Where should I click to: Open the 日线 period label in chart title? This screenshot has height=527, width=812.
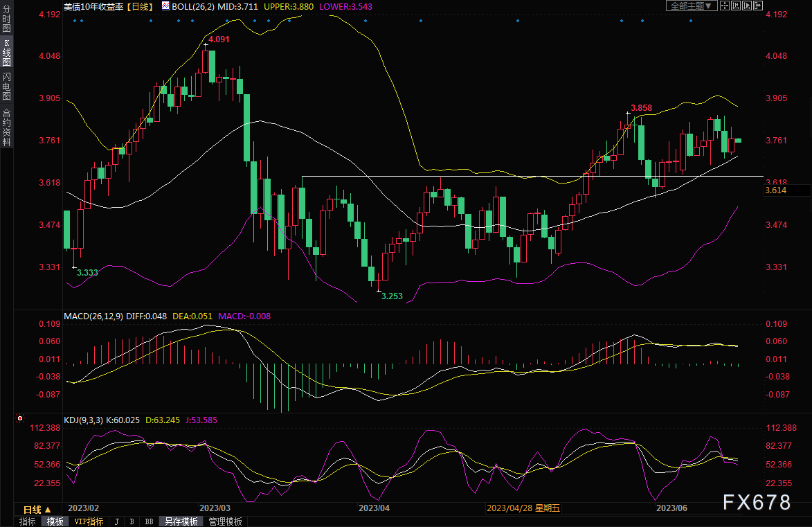[143, 6]
